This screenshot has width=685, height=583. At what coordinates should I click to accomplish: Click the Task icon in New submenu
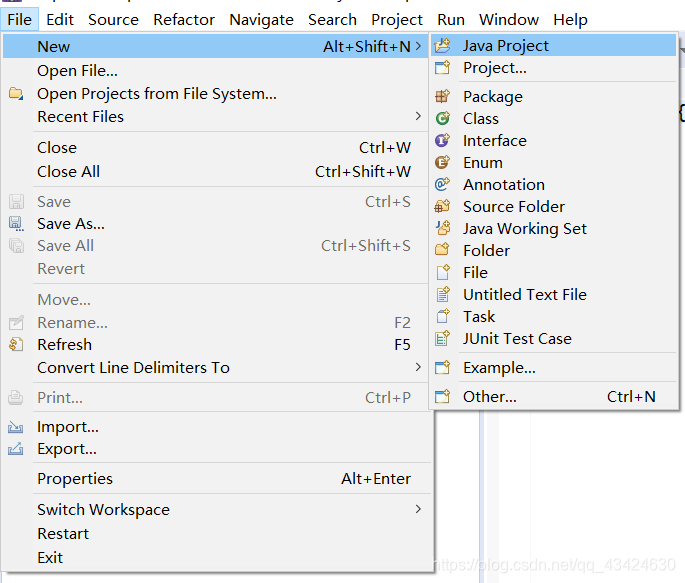[x=443, y=316]
